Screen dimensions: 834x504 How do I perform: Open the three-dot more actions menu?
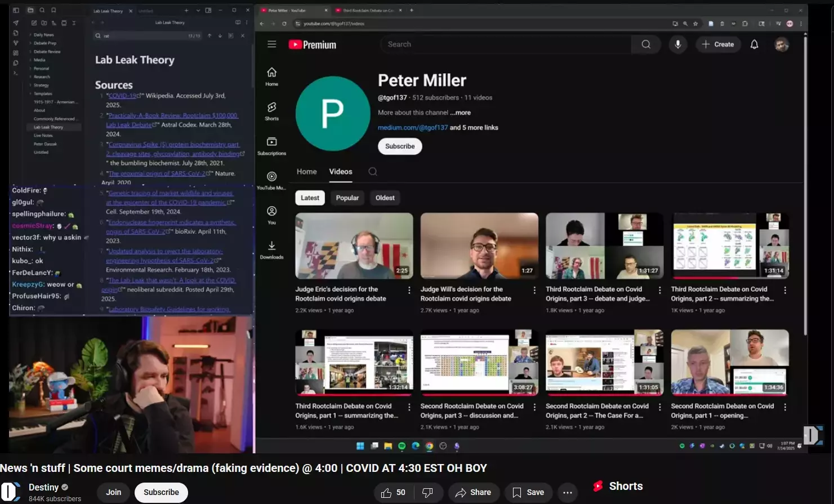click(568, 493)
